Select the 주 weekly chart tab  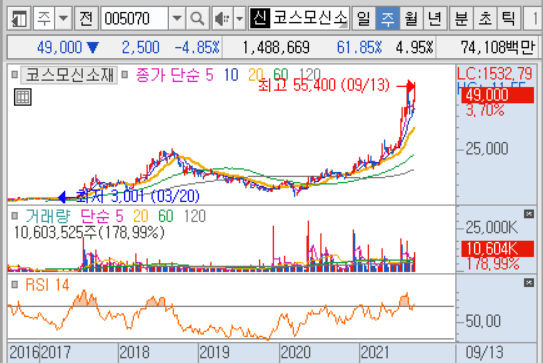click(388, 18)
